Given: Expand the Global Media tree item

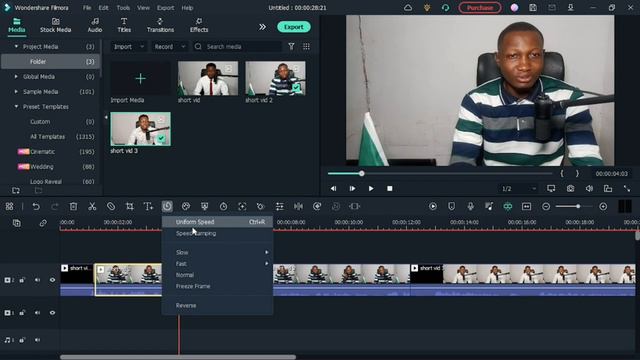Looking at the screenshot, I should pyautogui.click(x=16, y=76).
